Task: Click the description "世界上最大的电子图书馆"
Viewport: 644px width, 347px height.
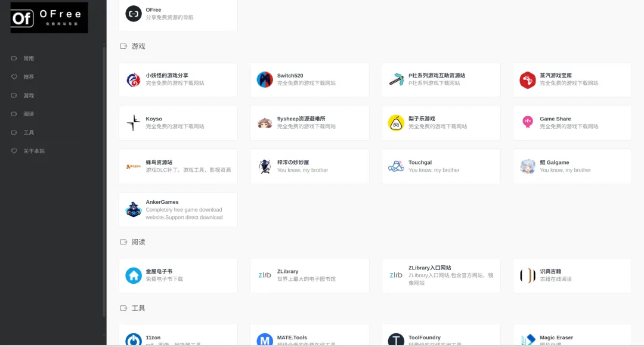Action: tap(306, 279)
